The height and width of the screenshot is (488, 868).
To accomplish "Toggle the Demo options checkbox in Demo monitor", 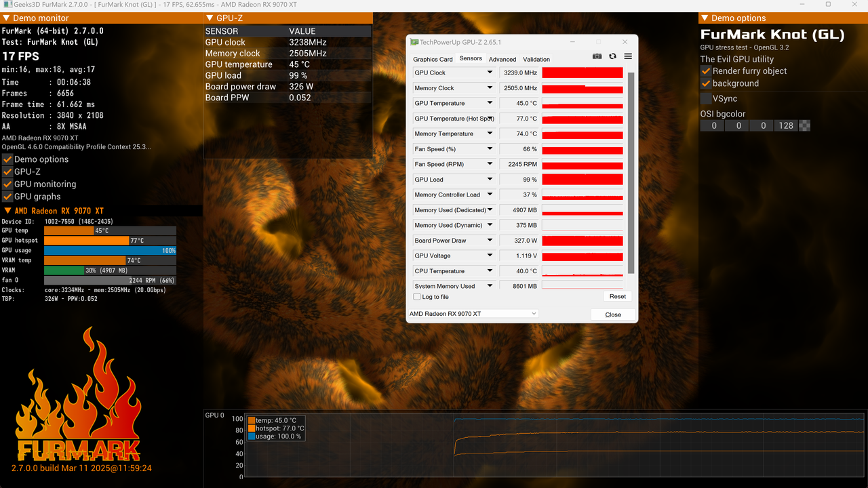I will pyautogui.click(x=7, y=159).
